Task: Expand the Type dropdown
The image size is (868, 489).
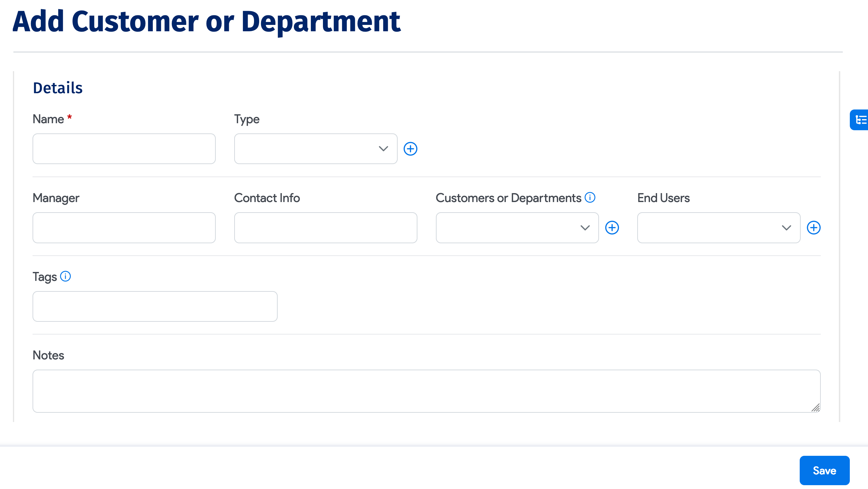Action: click(x=383, y=149)
